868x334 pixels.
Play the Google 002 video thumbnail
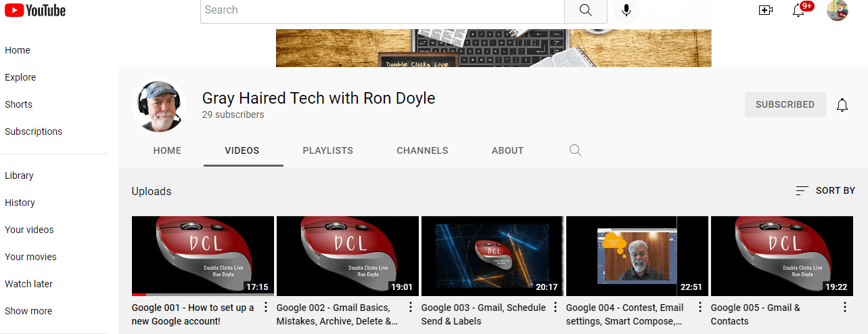[348, 256]
